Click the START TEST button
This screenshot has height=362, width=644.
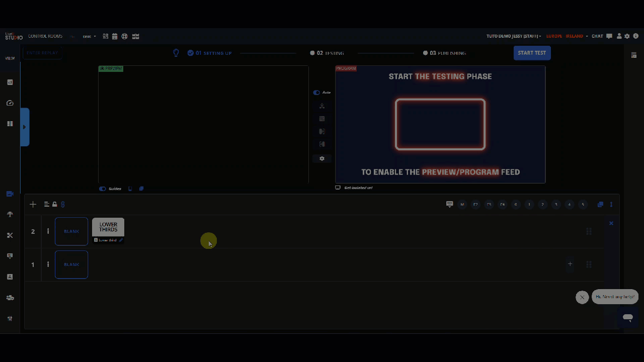[x=532, y=53]
